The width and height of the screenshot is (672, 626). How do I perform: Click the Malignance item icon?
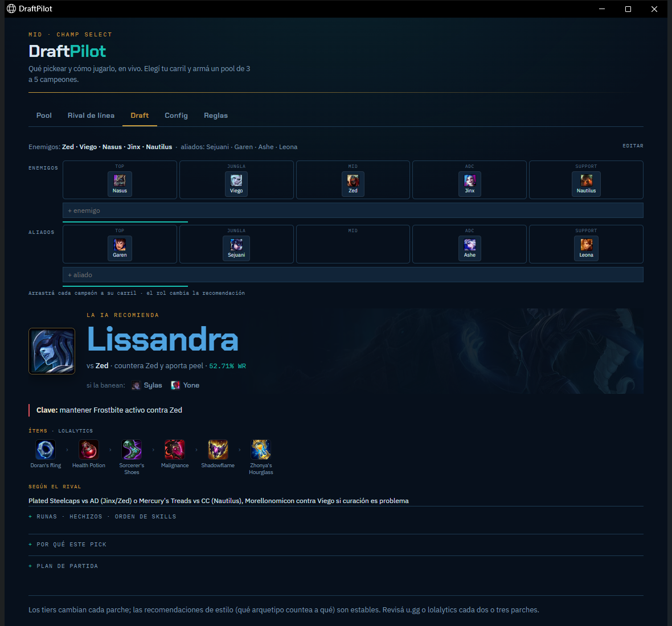pos(175,450)
